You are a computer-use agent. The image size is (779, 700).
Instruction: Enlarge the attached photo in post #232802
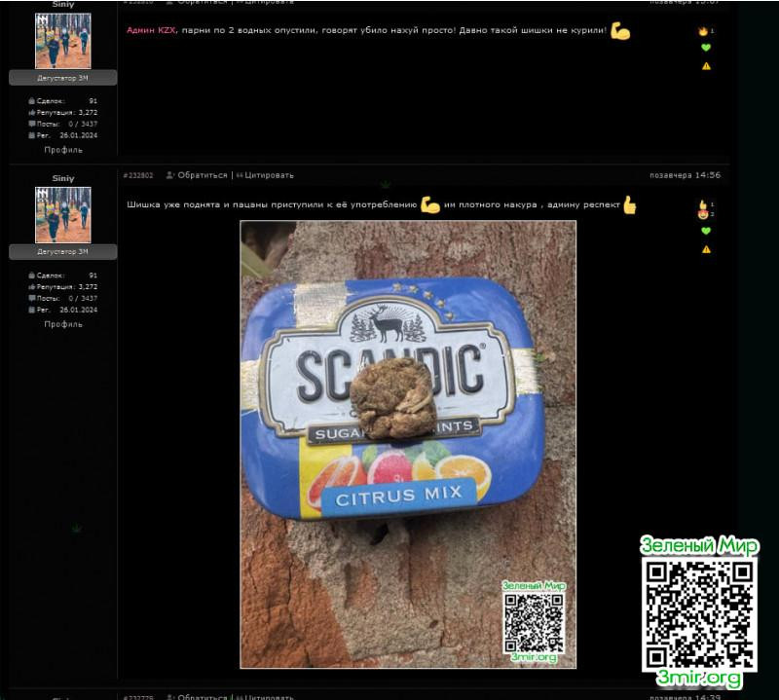tap(408, 444)
